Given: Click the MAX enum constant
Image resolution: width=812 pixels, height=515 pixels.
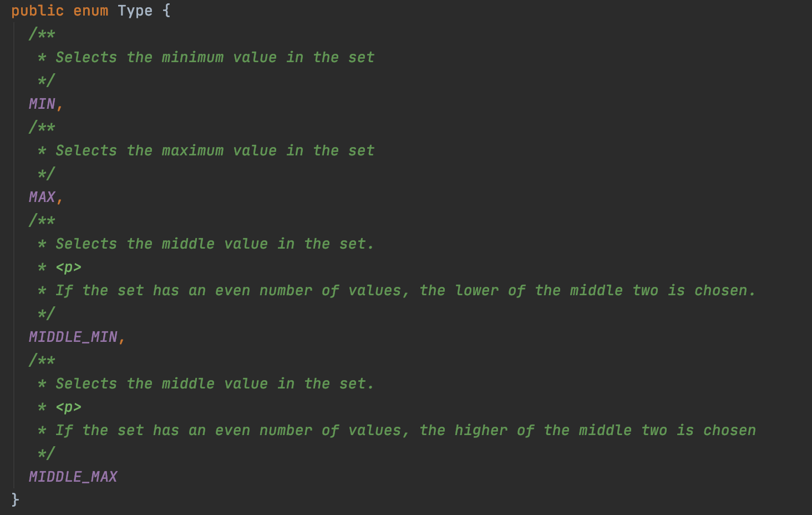Looking at the screenshot, I should coord(42,197).
